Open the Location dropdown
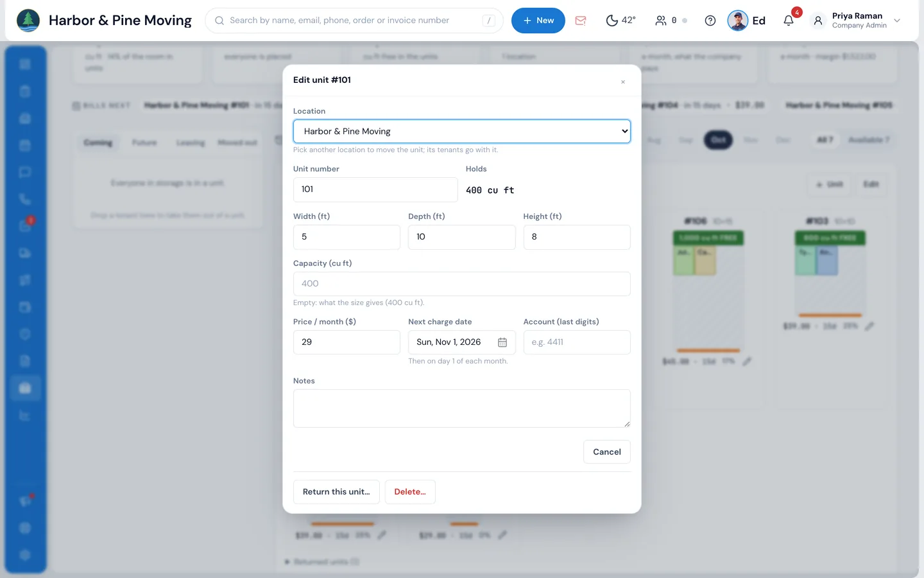Viewport: 924px width, 578px height. click(x=462, y=131)
